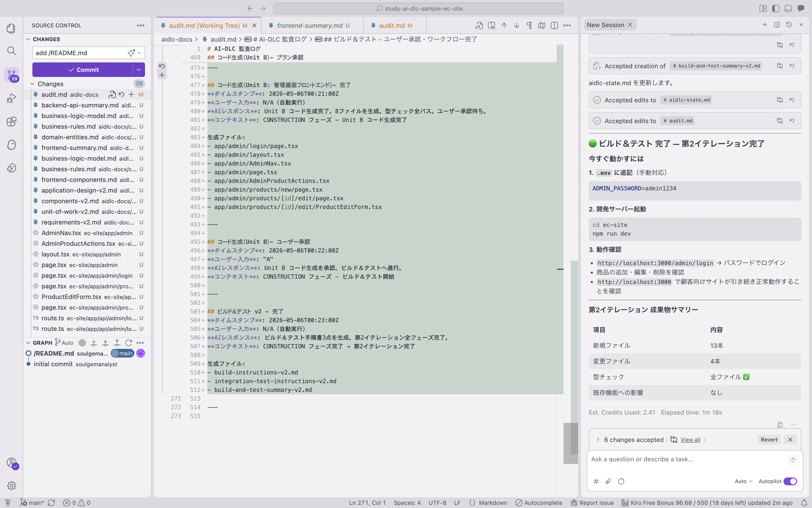The width and height of the screenshot is (812, 508).
Task: Open the Accounts icon in activity bar
Action: [x=12, y=463]
